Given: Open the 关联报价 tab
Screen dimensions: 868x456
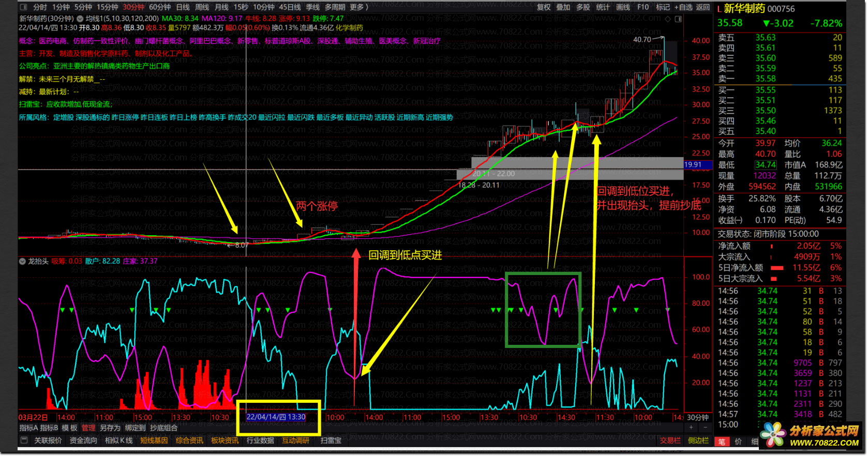Looking at the screenshot, I should [48, 440].
